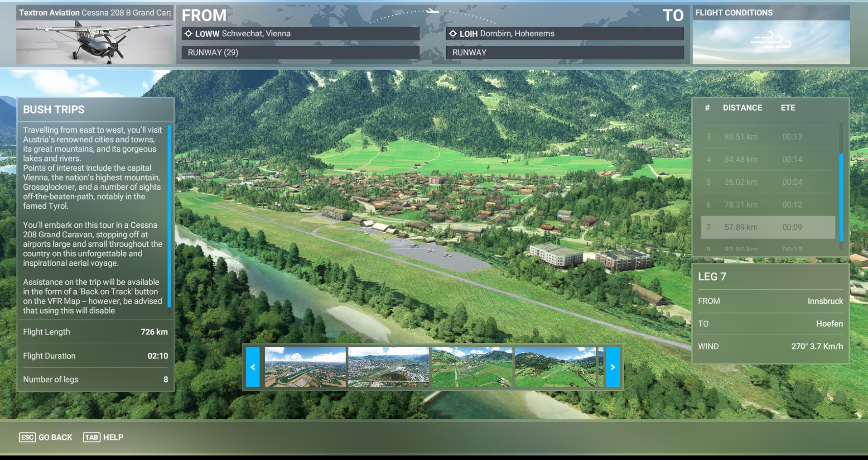Open the departure RUNWAY (29) dropdown

(x=300, y=53)
